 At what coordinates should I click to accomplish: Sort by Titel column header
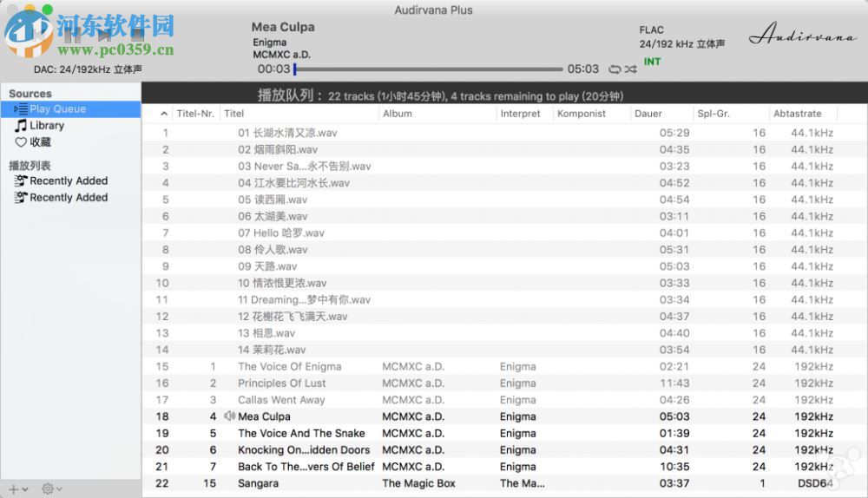click(x=299, y=114)
